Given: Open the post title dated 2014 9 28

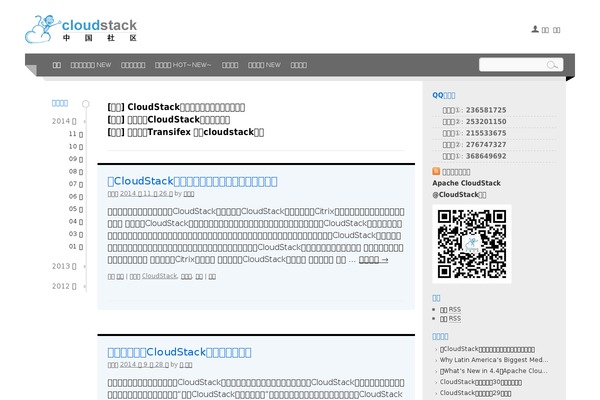Looking at the screenshot, I should 179,352.
